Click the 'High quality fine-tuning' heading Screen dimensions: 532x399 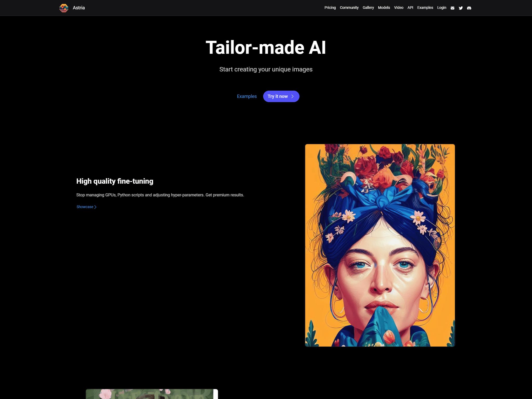115,181
